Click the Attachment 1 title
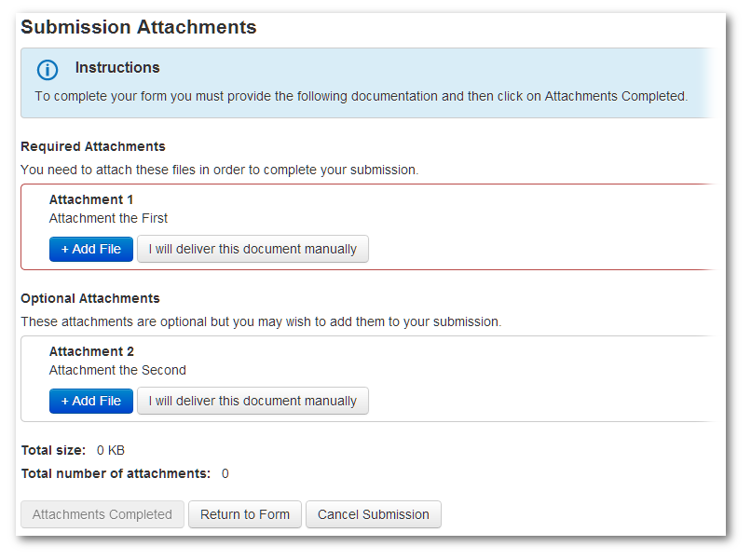 coord(91,199)
